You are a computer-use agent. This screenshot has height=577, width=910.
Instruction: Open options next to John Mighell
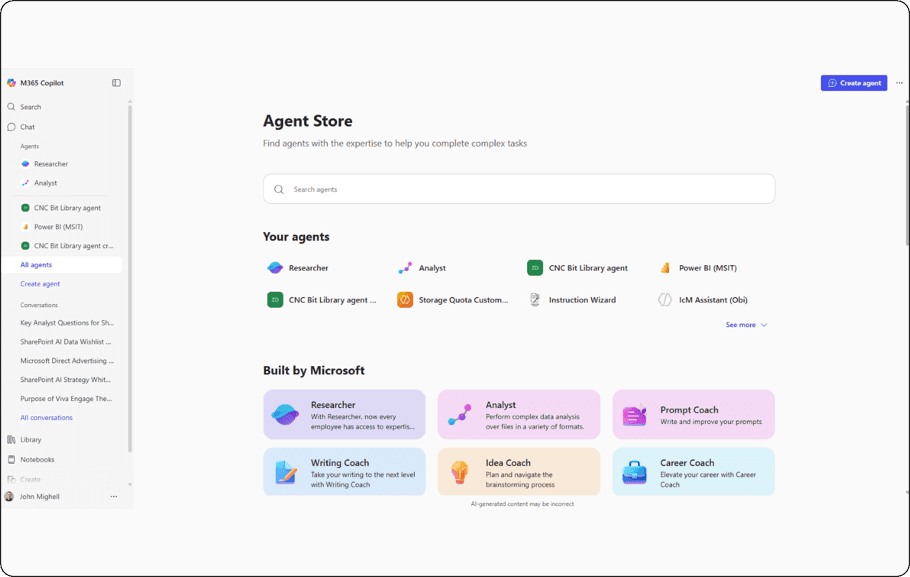[113, 496]
